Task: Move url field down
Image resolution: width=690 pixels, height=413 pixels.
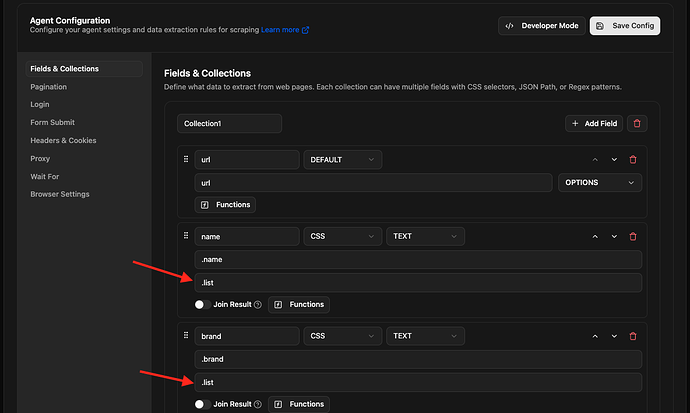Action: 614,160
